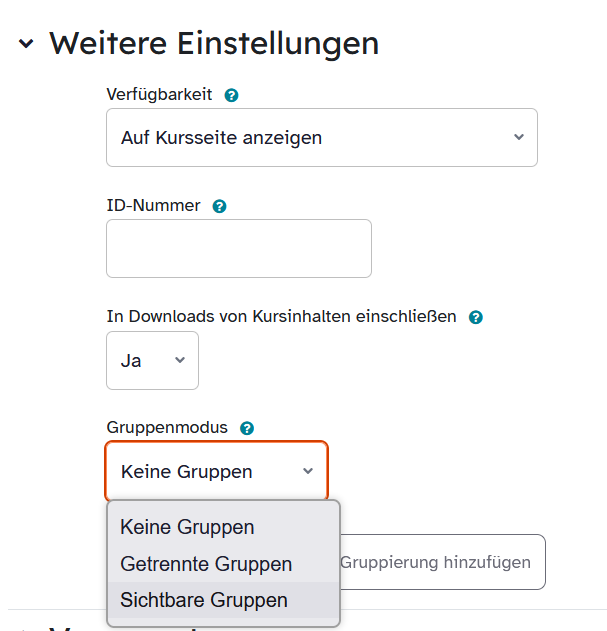Open the Gruppenmodus help icon

click(247, 428)
